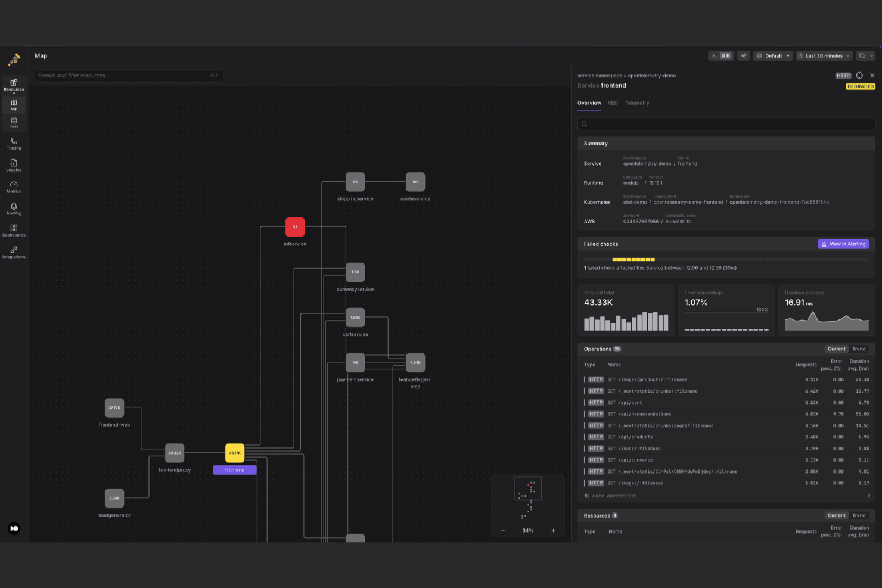Open the Integrations section in the sidebar

click(13, 252)
